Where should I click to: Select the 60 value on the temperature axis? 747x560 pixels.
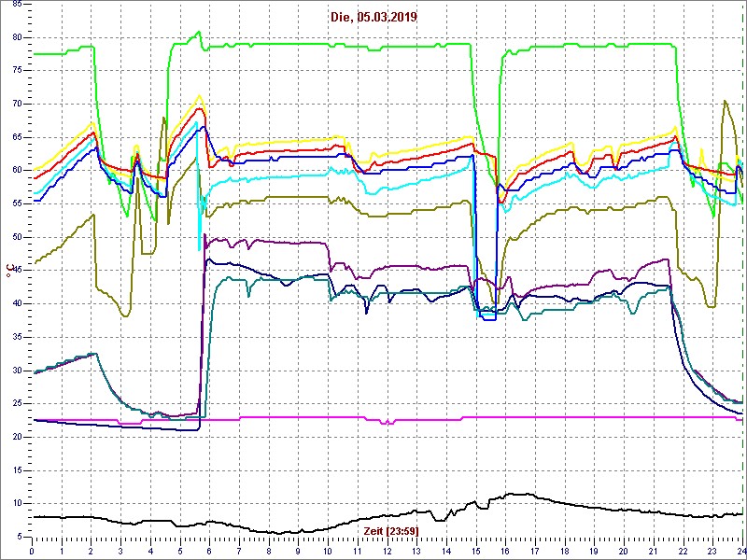coord(16,171)
